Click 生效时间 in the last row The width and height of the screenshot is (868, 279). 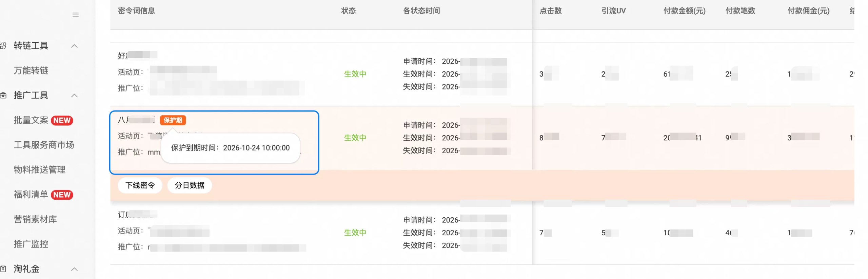419,233
